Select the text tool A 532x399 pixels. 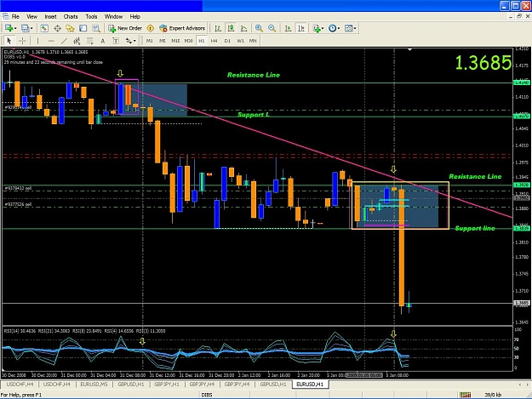[103, 41]
